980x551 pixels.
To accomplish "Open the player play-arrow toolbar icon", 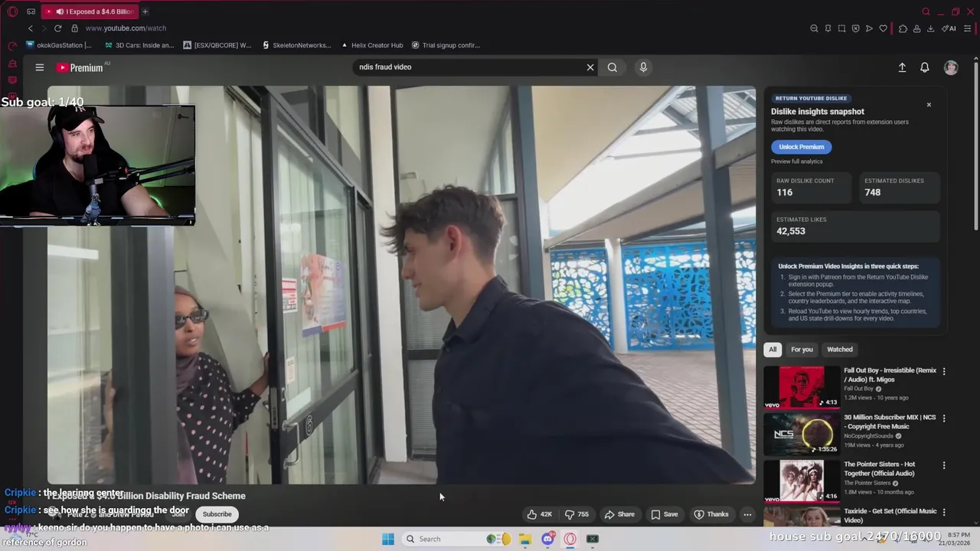I will (869, 28).
